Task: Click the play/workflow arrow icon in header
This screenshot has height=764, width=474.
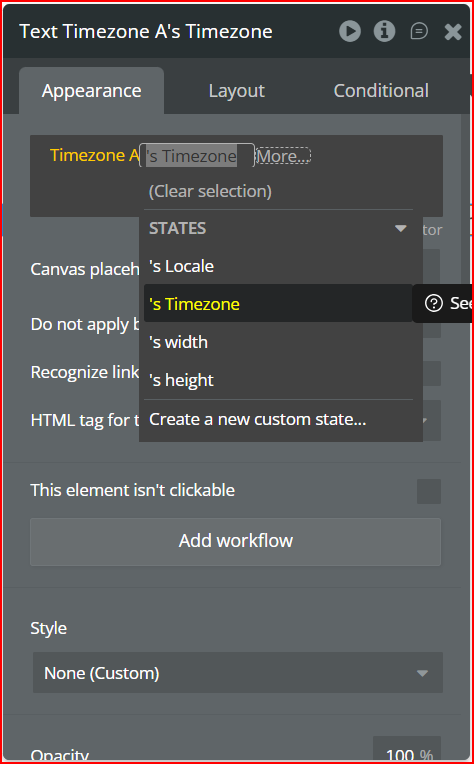Action: (x=350, y=32)
